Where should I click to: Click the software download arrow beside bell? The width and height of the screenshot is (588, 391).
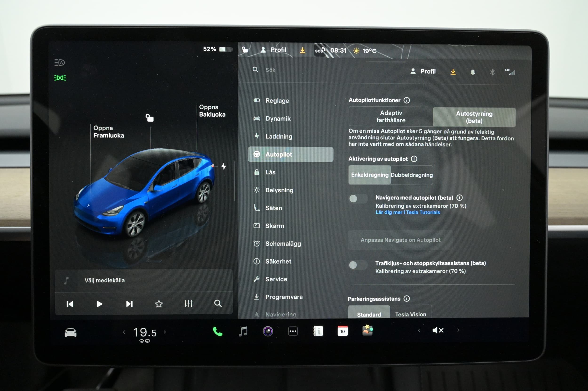pos(453,72)
